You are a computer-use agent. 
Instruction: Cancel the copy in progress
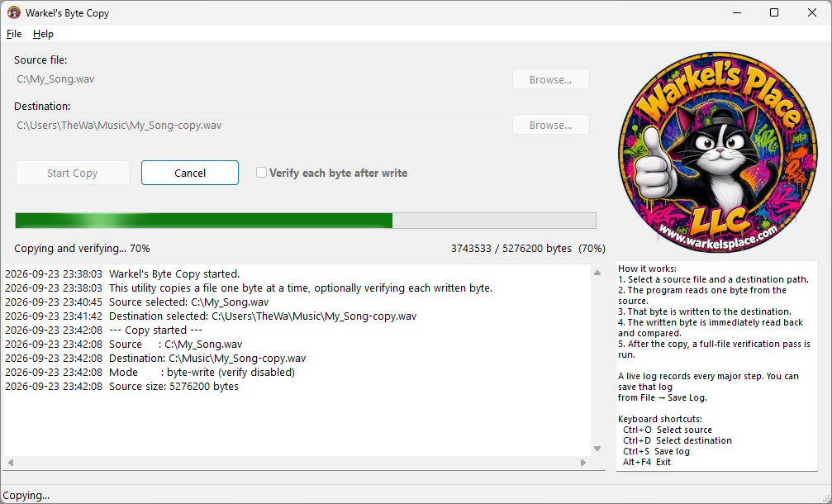190,173
